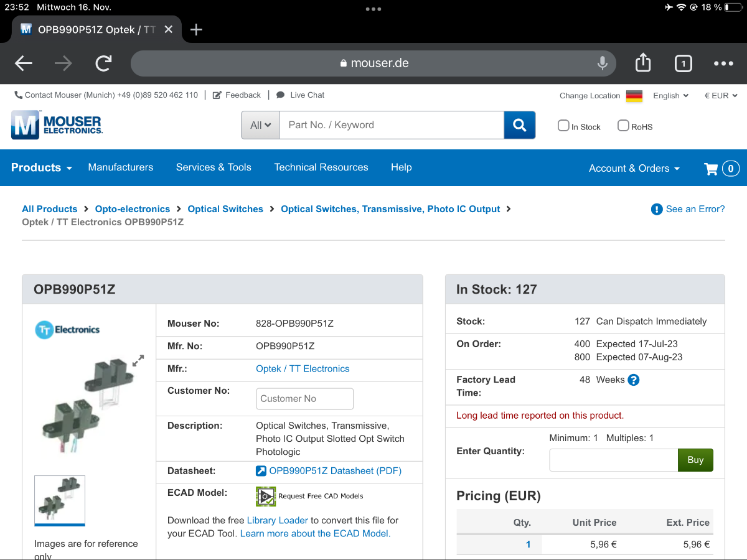Open the browser three-dot menu

pyautogui.click(x=723, y=63)
